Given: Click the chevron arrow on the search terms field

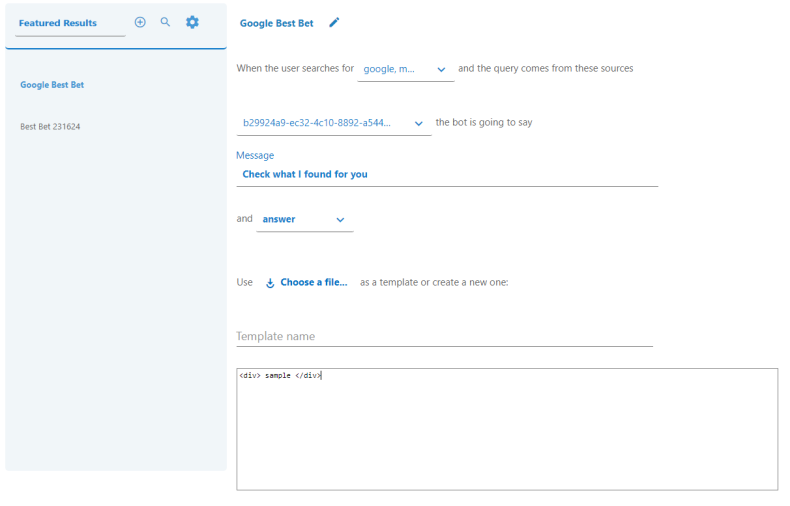Looking at the screenshot, I should [x=441, y=69].
